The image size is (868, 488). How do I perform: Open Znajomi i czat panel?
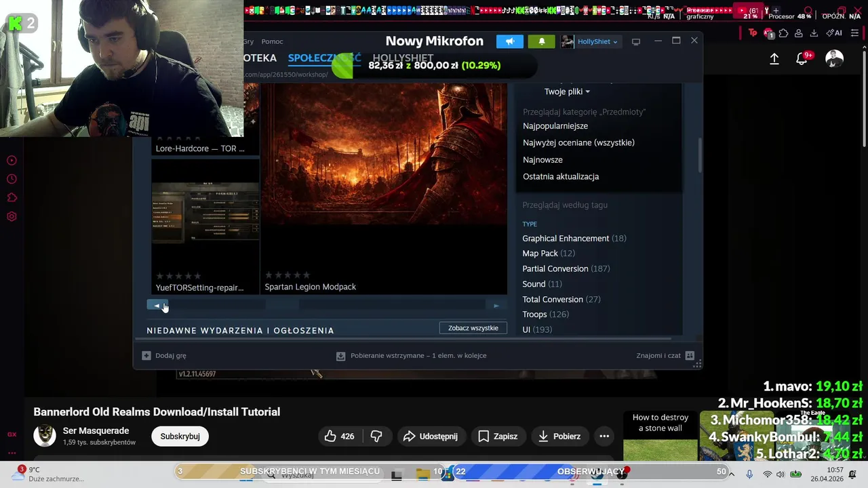tap(665, 355)
